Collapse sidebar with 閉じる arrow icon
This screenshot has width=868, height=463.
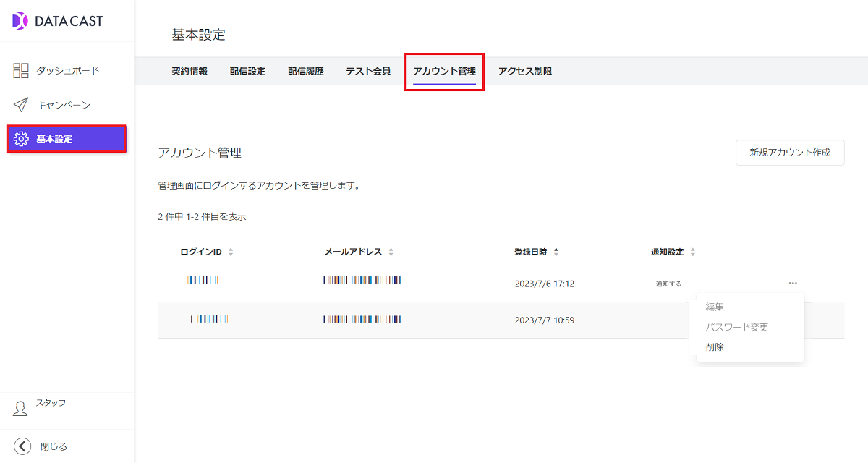(22, 446)
